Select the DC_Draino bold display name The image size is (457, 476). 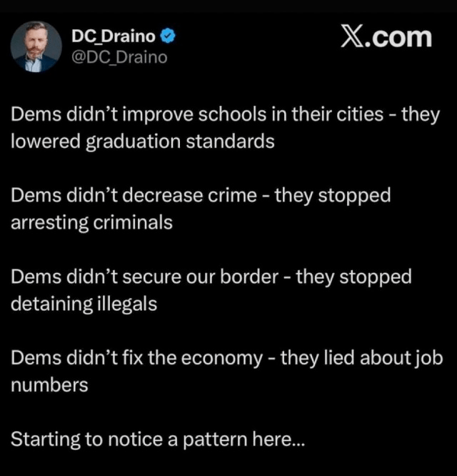114,36
